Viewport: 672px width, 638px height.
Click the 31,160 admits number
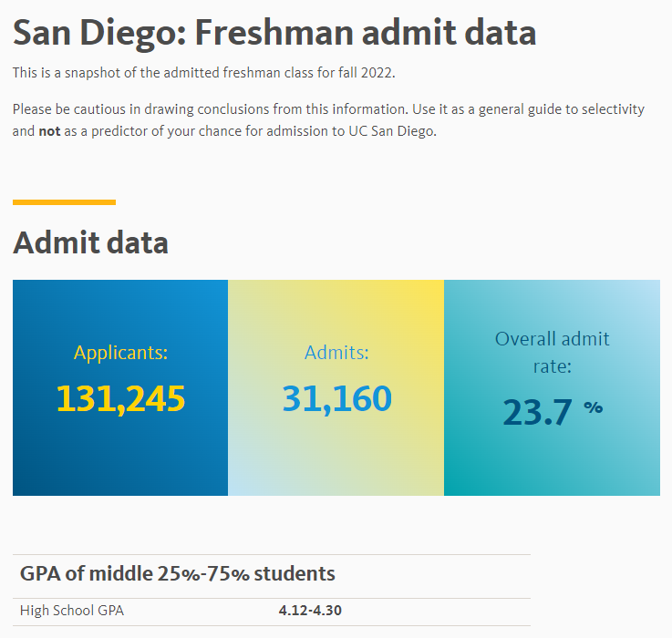click(336, 399)
